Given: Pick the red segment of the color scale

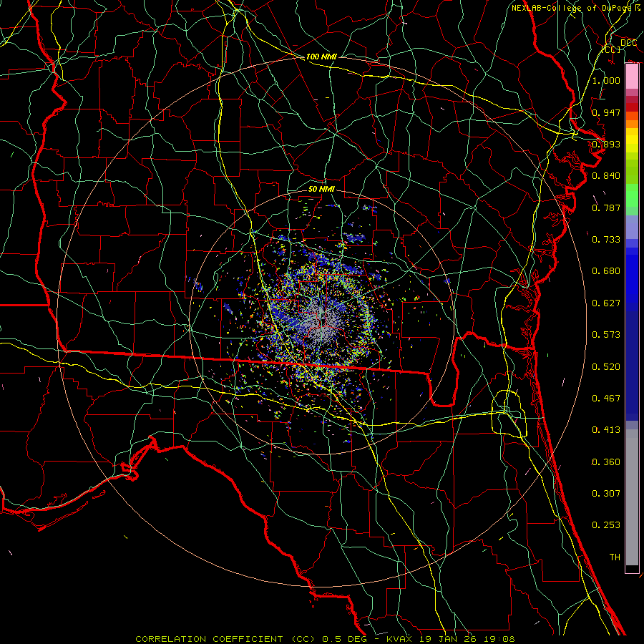Looking at the screenshot, I should [632, 107].
